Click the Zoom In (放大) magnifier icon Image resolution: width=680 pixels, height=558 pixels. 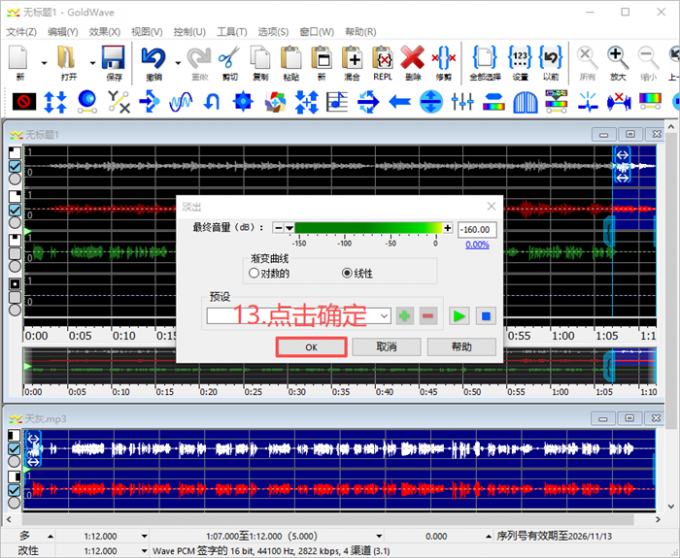click(618, 58)
